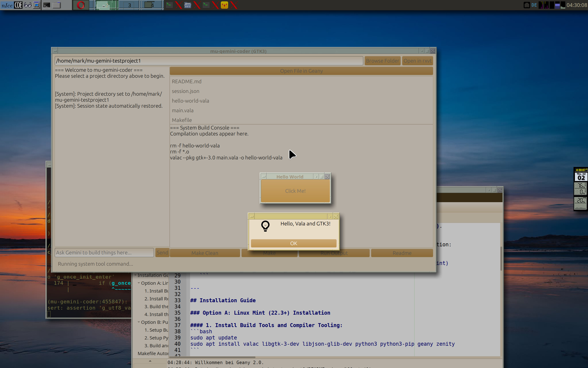Click the DE keyboard layout indicator

coord(534,5)
